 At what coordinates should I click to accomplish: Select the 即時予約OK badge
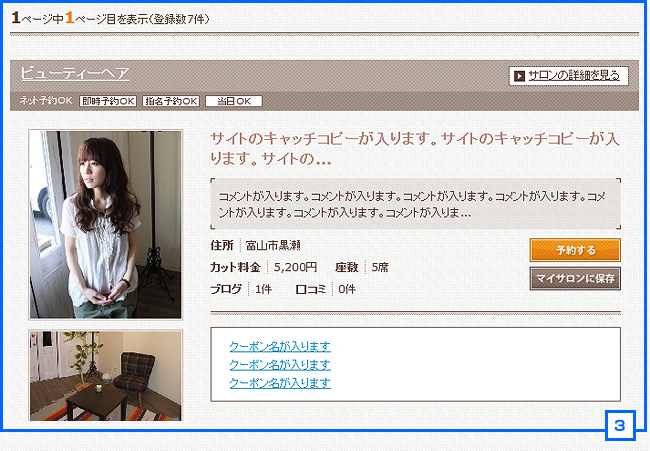tap(108, 101)
